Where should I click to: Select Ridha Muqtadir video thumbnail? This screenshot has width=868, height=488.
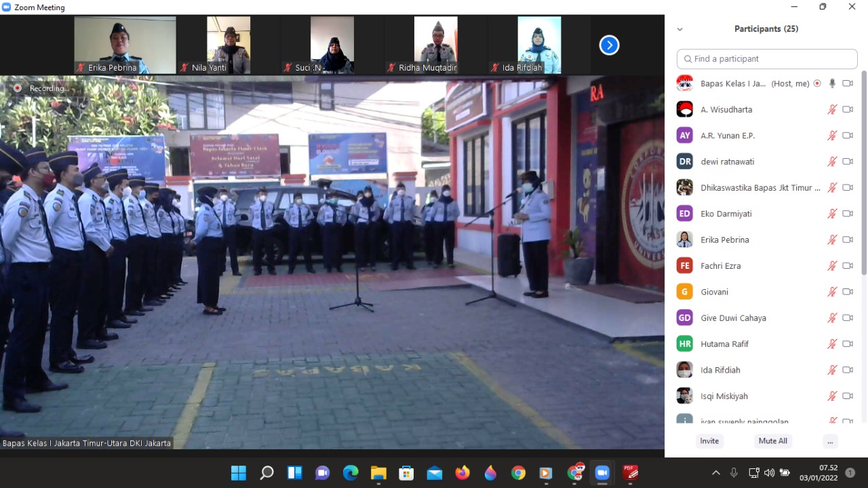(x=436, y=45)
